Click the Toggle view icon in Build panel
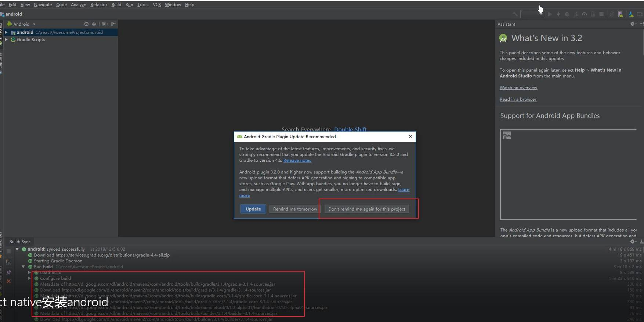This screenshot has height=322, width=644. (8, 262)
